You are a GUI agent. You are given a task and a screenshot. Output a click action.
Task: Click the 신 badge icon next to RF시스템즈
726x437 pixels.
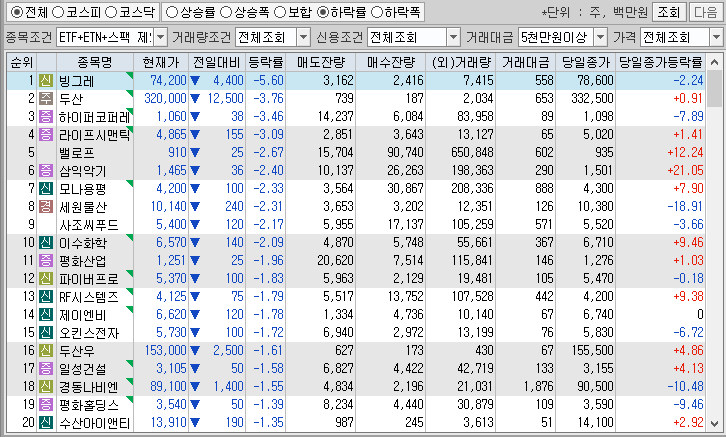45,297
